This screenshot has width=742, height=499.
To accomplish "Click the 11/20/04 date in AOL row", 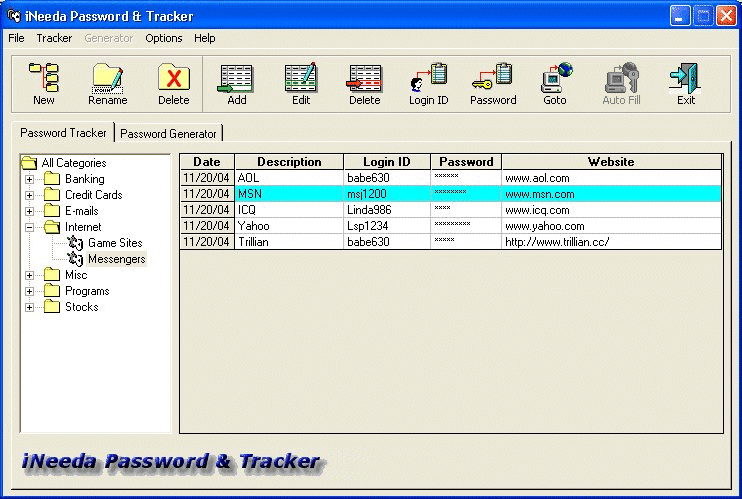I will coord(207,178).
